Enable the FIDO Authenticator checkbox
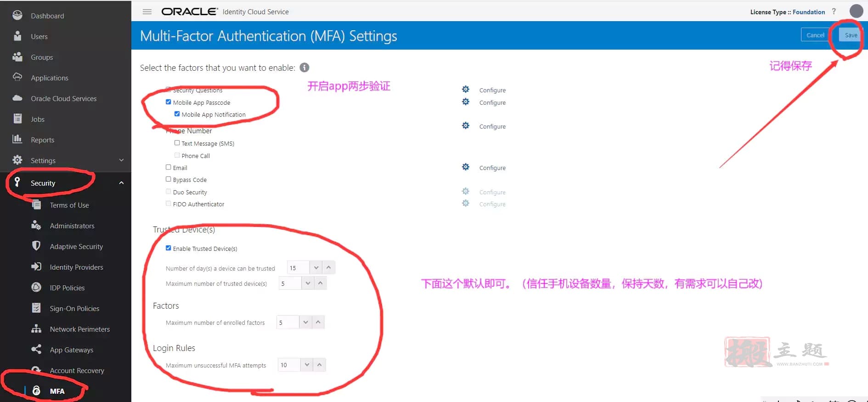Viewport: 868px width, 402px height. pyautogui.click(x=169, y=204)
